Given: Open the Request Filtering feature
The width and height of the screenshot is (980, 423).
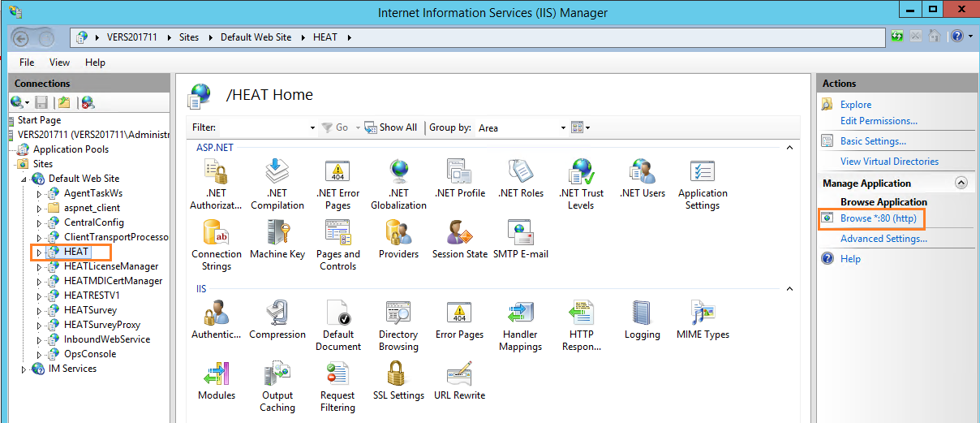Looking at the screenshot, I should [337, 375].
